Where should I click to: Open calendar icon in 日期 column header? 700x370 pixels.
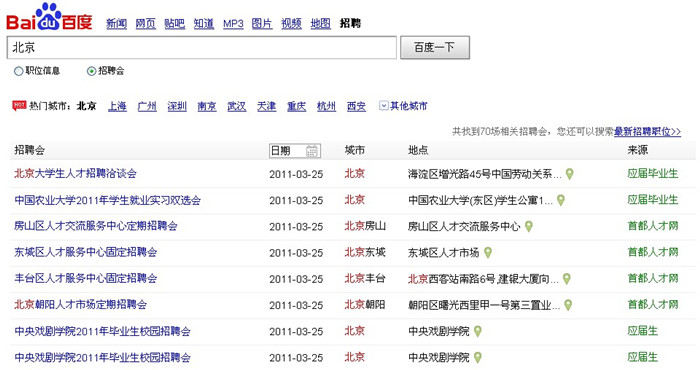point(312,151)
